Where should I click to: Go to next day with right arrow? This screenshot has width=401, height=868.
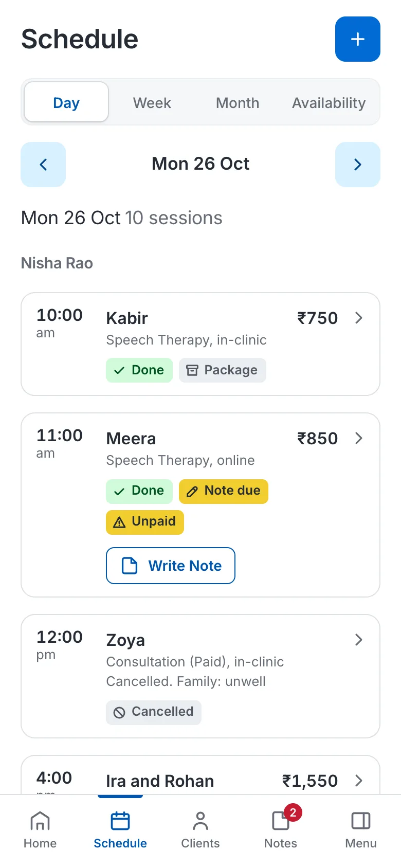click(x=358, y=165)
